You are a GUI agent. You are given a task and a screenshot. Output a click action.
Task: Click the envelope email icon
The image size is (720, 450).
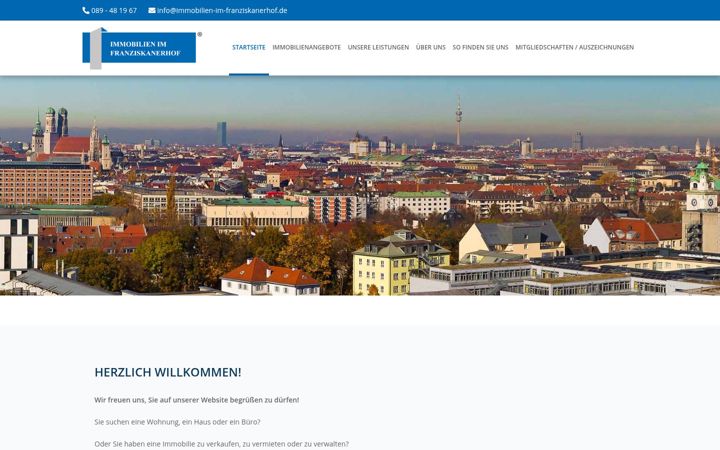(152, 11)
